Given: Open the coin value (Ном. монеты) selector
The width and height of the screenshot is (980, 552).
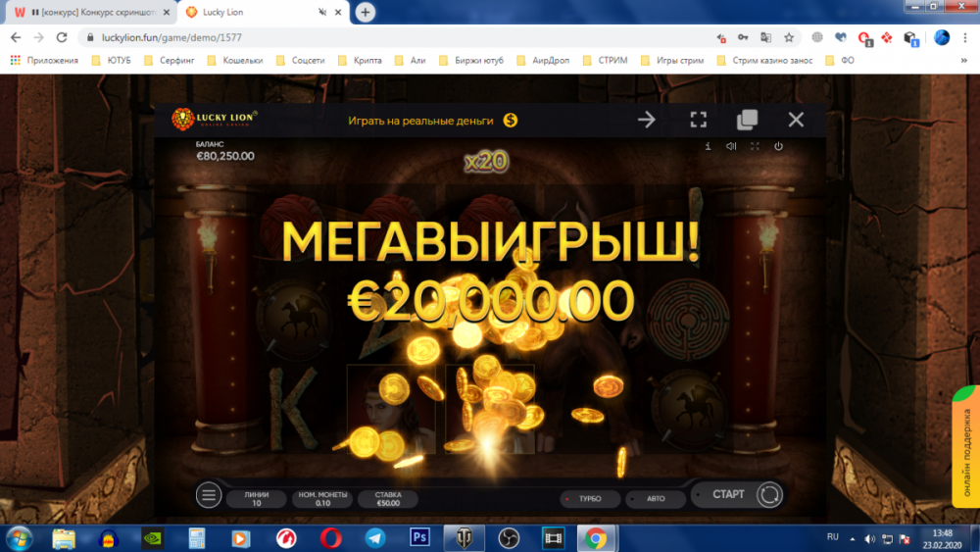Looking at the screenshot, I should click(x=321, y=498).
